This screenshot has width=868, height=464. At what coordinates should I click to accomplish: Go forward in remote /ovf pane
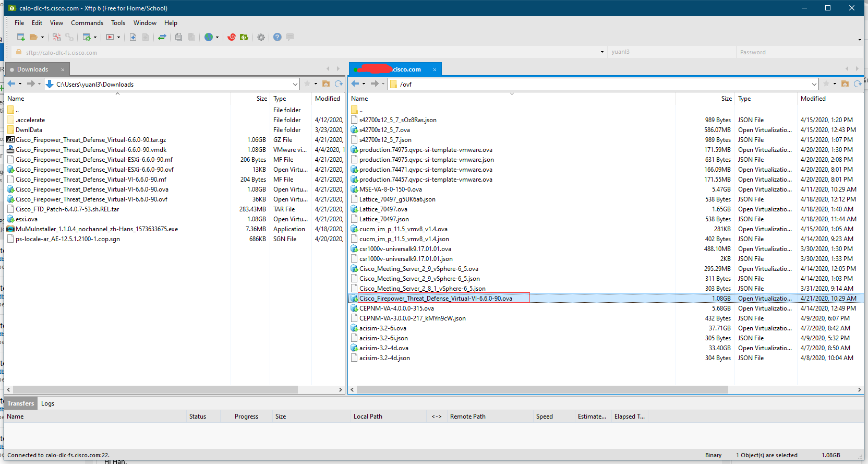tap(375, 84)
